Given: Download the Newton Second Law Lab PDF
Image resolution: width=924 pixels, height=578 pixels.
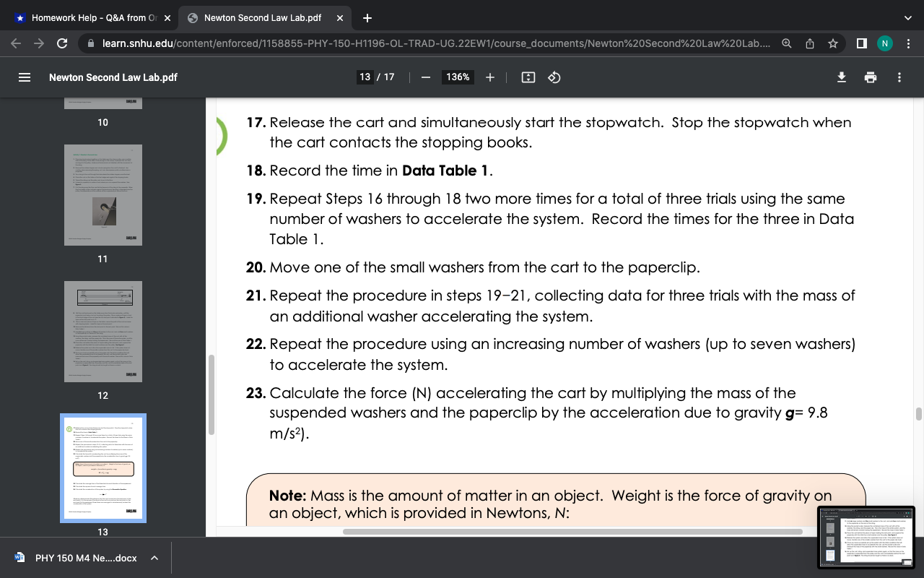Looking at the screenshot, I should 841,77.
